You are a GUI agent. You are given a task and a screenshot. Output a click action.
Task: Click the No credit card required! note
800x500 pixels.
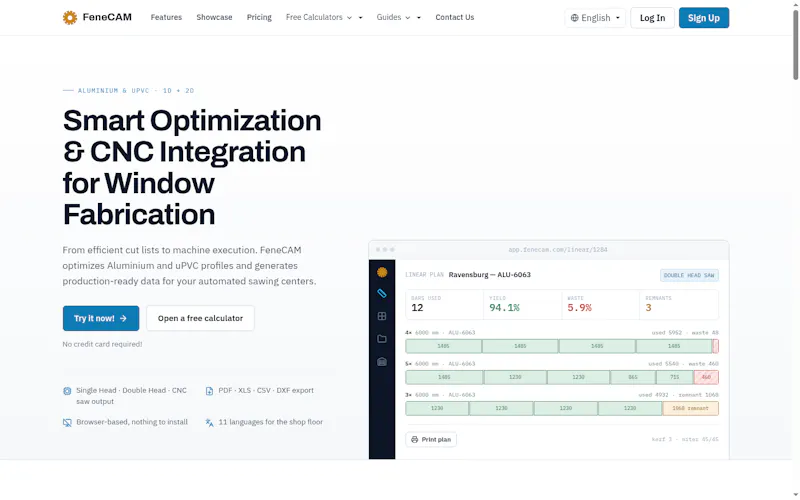(x=102, y=344)
